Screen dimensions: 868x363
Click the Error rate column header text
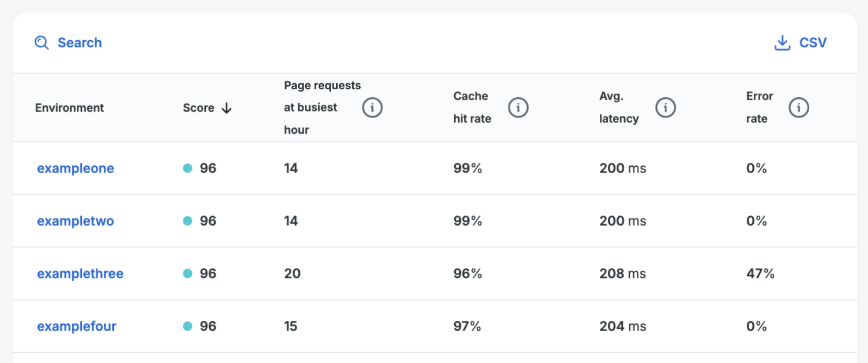tap(759, 107)
